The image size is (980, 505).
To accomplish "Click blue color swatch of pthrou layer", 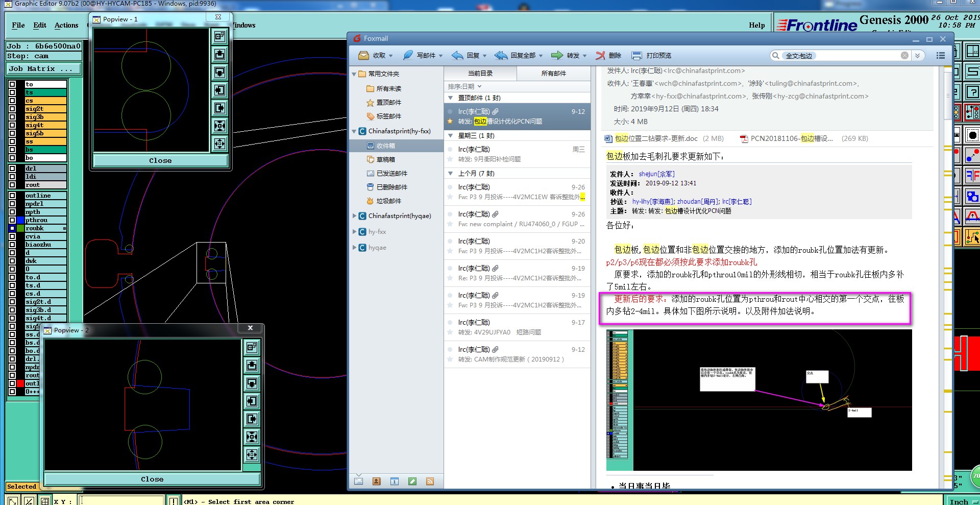I will 20,220.
